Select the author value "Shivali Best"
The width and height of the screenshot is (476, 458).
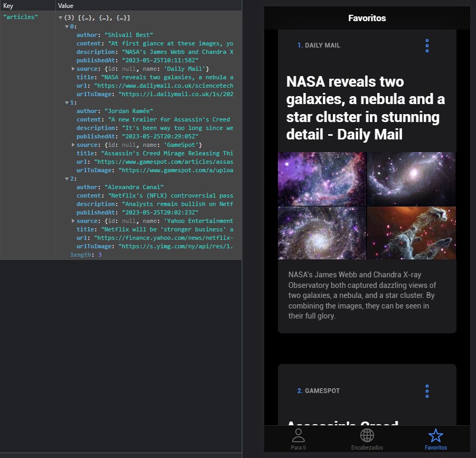coord(129,35)
